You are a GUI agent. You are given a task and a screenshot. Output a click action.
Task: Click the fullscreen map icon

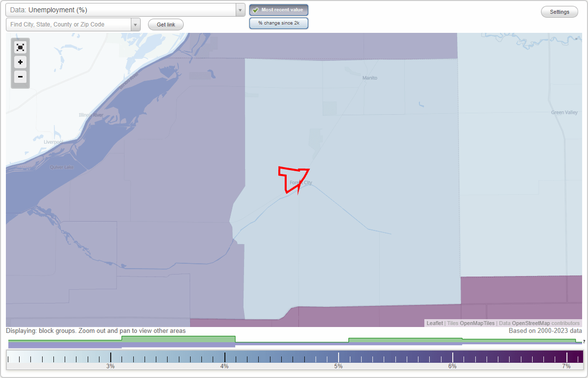coord(20,48)
